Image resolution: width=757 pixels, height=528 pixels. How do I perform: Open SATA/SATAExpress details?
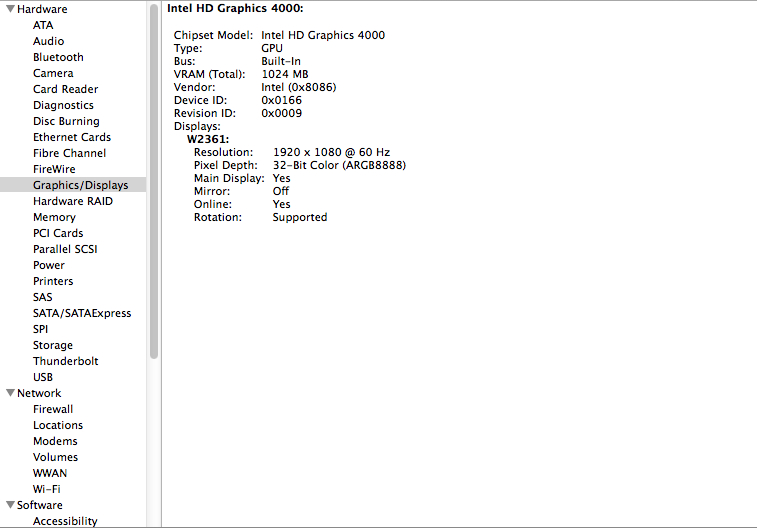pyautogui.click(x=82, y=313)
